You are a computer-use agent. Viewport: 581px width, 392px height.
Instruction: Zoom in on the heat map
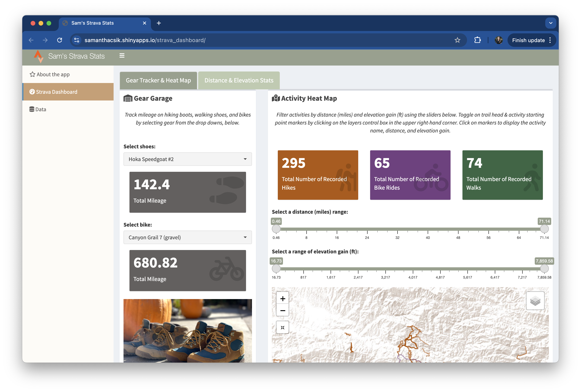[x=283, y=298]
